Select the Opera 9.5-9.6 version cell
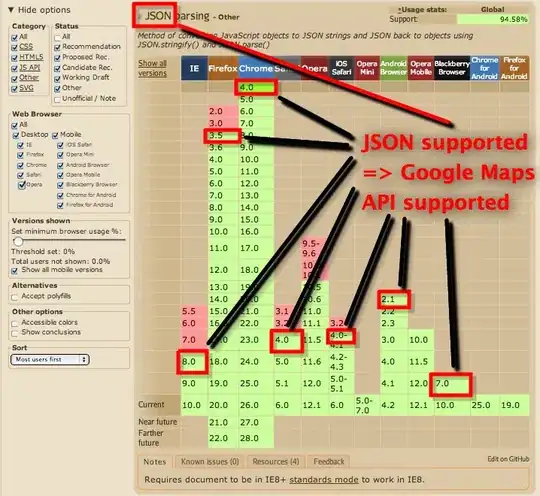Viewport: 540px width, 496px height. pyautogui.click(x=315, y=248)
